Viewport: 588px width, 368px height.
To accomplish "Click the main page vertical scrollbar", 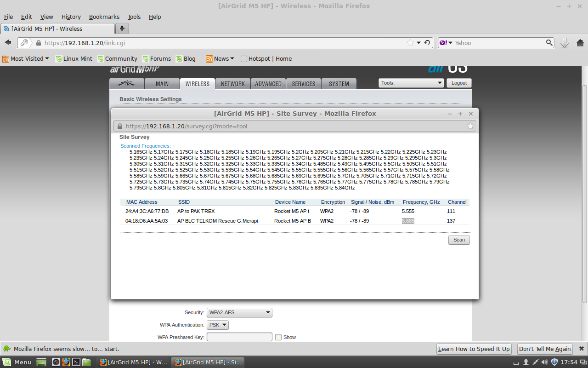I will (585, 193).
